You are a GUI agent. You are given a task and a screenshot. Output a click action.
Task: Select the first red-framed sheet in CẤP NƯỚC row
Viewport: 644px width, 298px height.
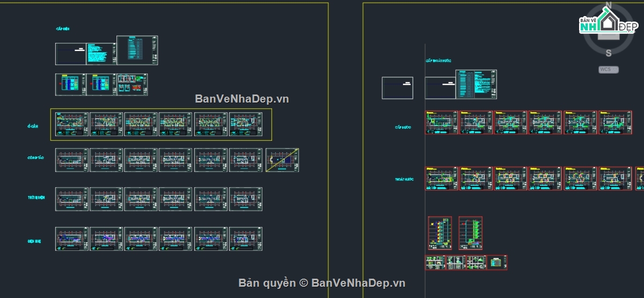pos(441,122)
